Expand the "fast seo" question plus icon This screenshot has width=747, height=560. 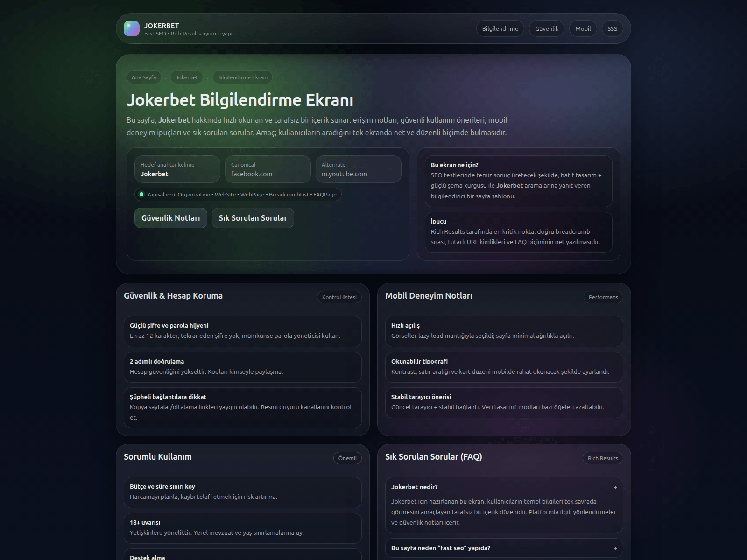[x=615, y=548]
